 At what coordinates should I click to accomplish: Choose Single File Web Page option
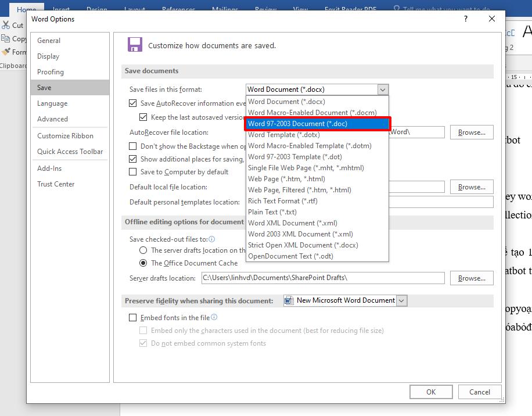pyautogui.click(x=317, y=168)
